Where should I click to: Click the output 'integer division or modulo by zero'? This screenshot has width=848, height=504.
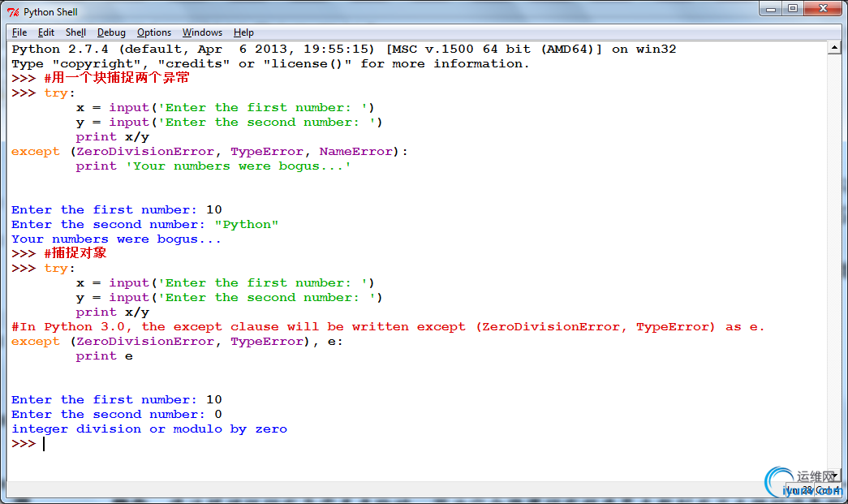pos(149,429)
